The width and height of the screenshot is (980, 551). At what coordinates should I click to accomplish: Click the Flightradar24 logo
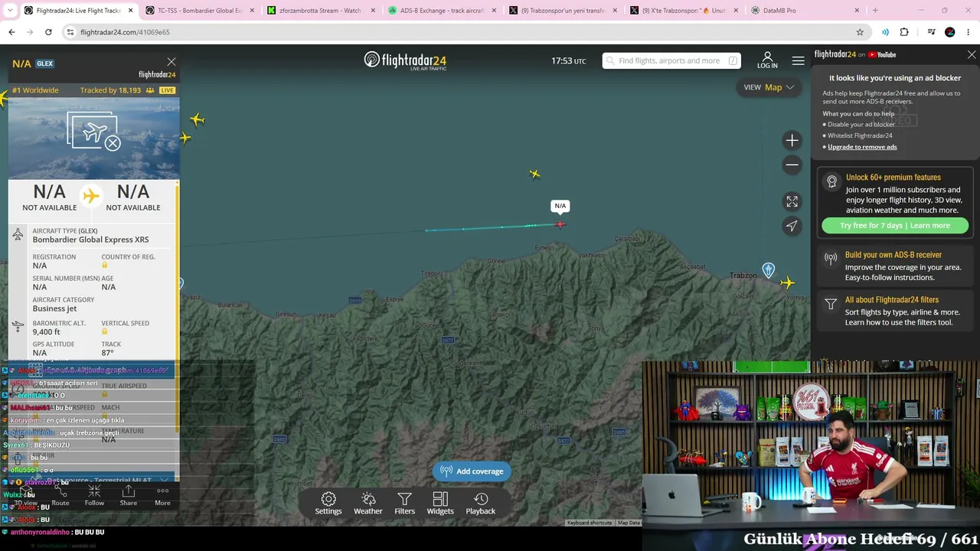(x=405, y=60)
